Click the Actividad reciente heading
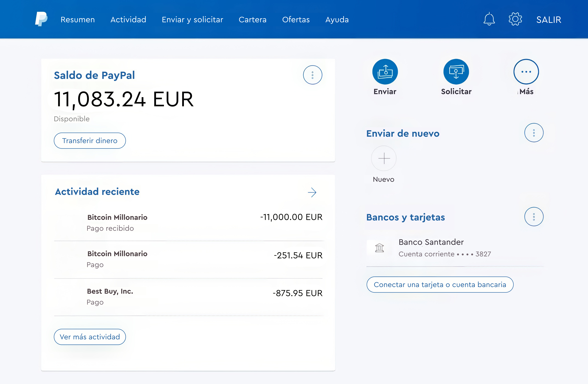 97,192
